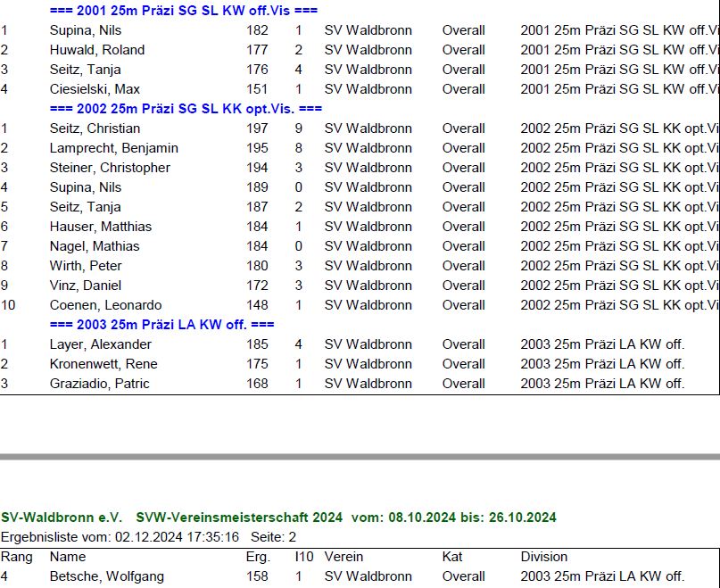Screen dimensions: 720x588
Task: Click on Coenen, Leonardo entry
Action: (105, 305)
